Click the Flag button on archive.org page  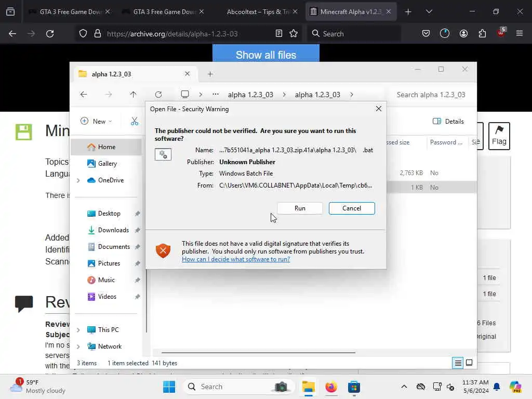499,136
